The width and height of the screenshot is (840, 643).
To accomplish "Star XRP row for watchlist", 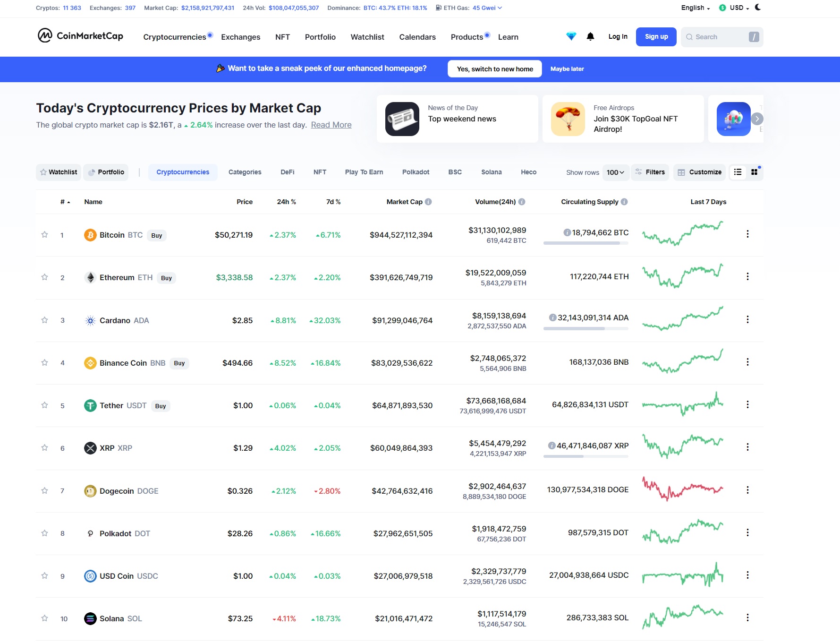I will [44, 448].
